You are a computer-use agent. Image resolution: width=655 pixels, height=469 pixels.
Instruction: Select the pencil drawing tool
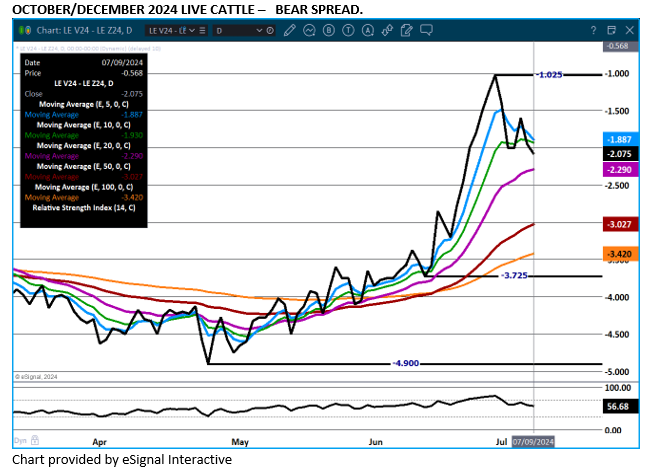(288, 31)
